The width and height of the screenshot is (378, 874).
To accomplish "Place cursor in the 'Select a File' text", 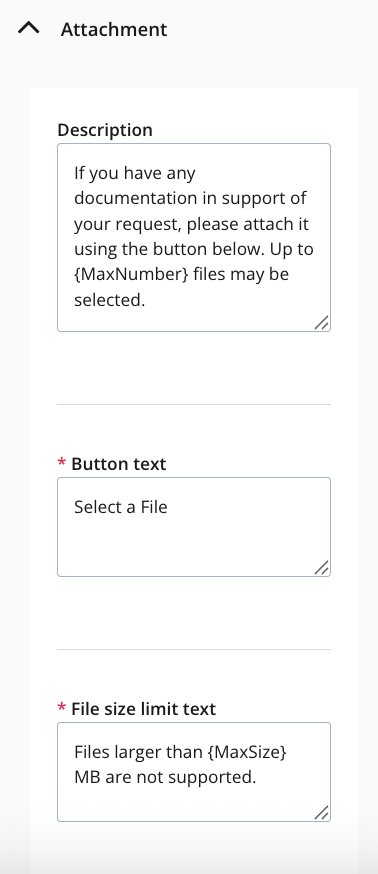I will click(121, 507).
